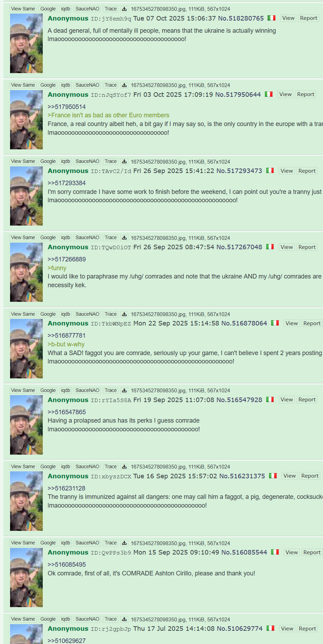Run iqdb search on post No.517267048 image
323x644 pixels.
(66, 237)
